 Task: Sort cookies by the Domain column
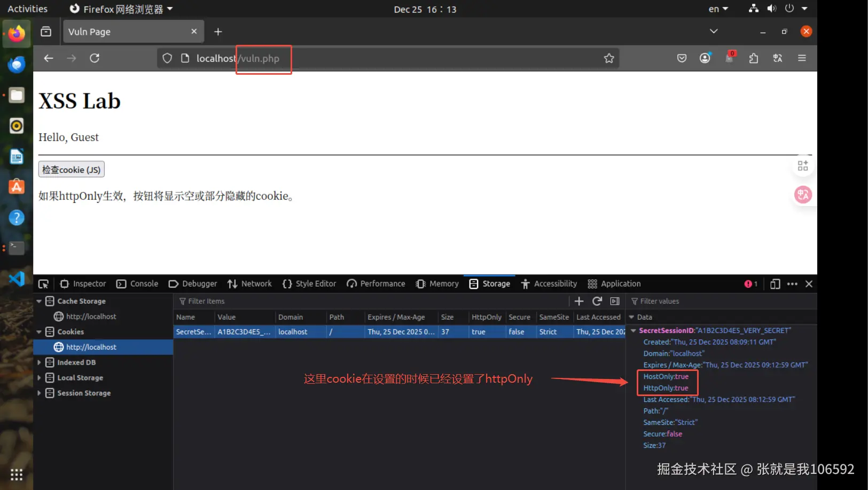pos(300,317)
